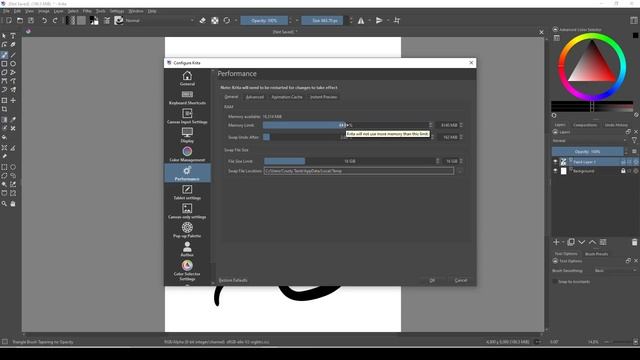The image size is (640, 360).
Task: Select the Freehand Brush tool
Action: 4,55
